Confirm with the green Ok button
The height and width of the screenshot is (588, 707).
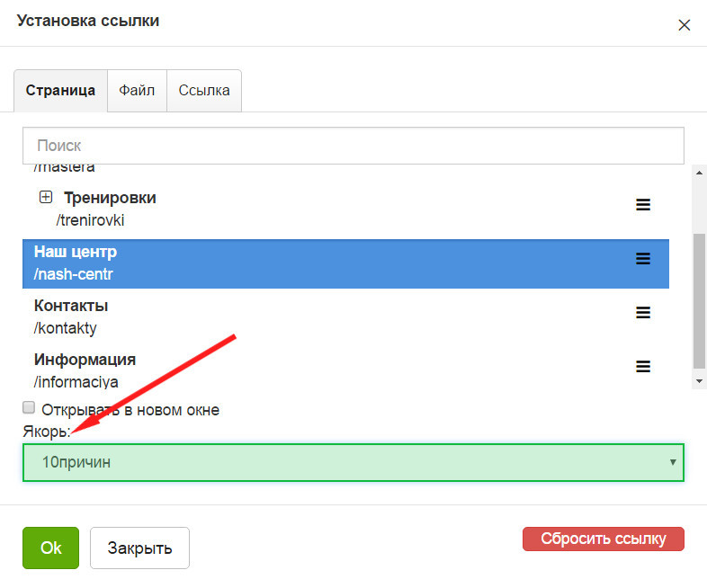(51, 548)
